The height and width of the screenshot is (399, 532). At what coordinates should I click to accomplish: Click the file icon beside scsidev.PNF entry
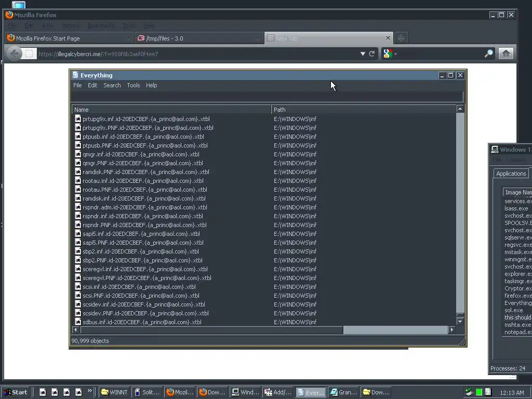[x=78, y=313]
